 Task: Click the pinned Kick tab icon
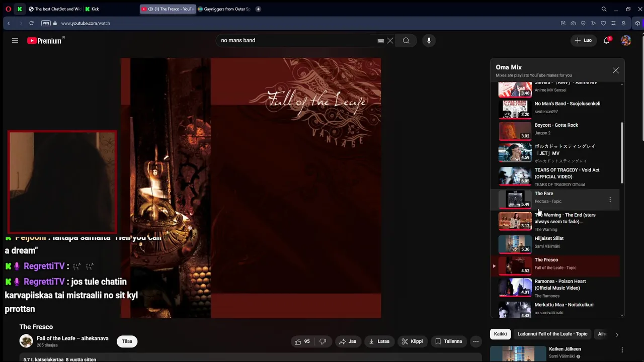(x=20, y=9)
